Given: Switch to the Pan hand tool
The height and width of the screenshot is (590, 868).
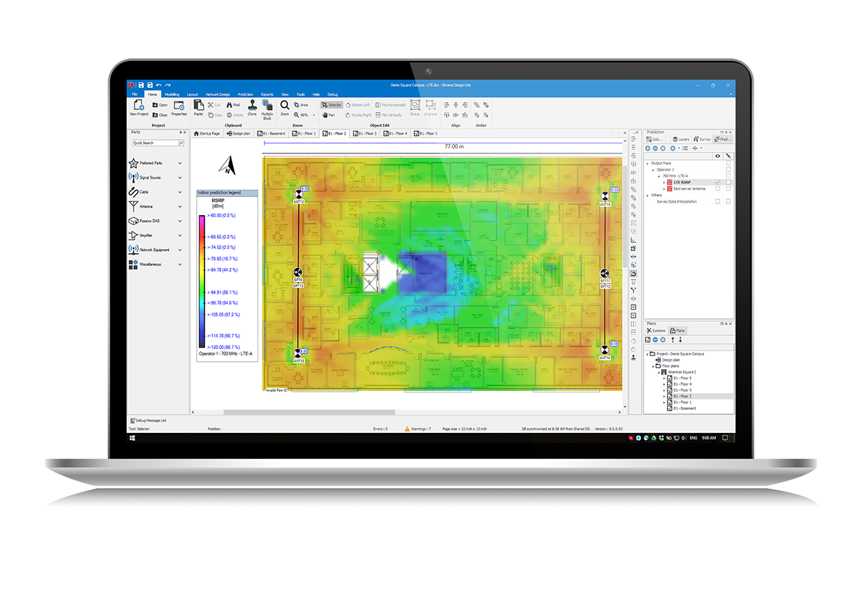Looking at the screenshot, I should click(x=328, y=115).
